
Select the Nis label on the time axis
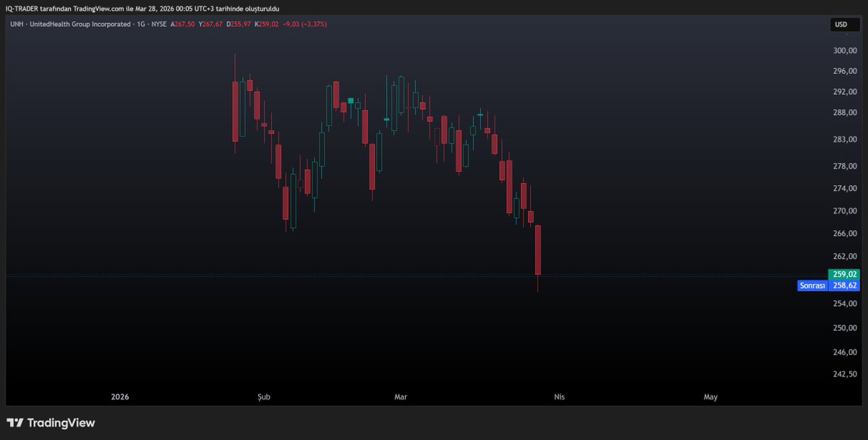[x=558, y=397]
